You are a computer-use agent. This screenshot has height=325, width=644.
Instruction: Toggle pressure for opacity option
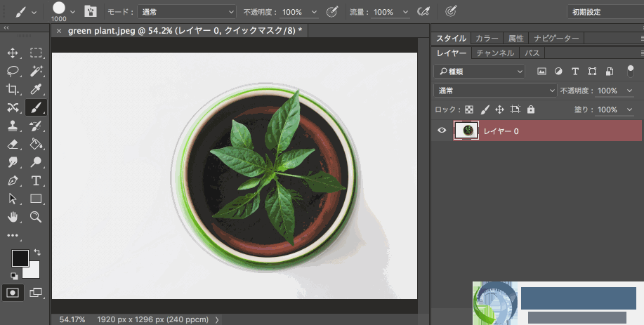[332, 12]
